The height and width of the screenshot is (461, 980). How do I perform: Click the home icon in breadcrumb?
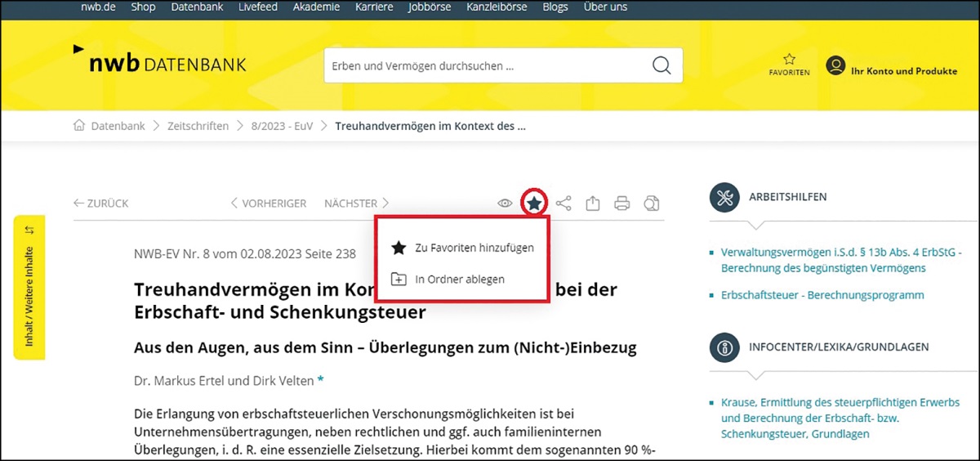tap(79, 126)
